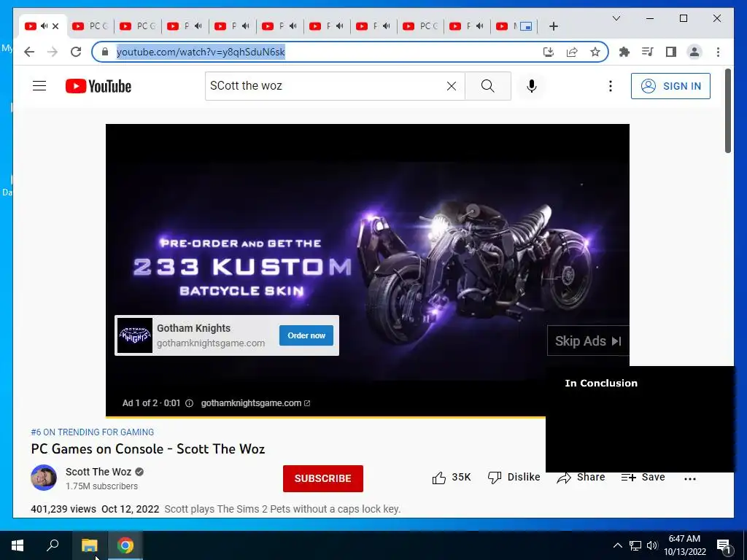Start voice search with the microphone
The width and height of the screenshot is (747, 560).
pos(532,86)
